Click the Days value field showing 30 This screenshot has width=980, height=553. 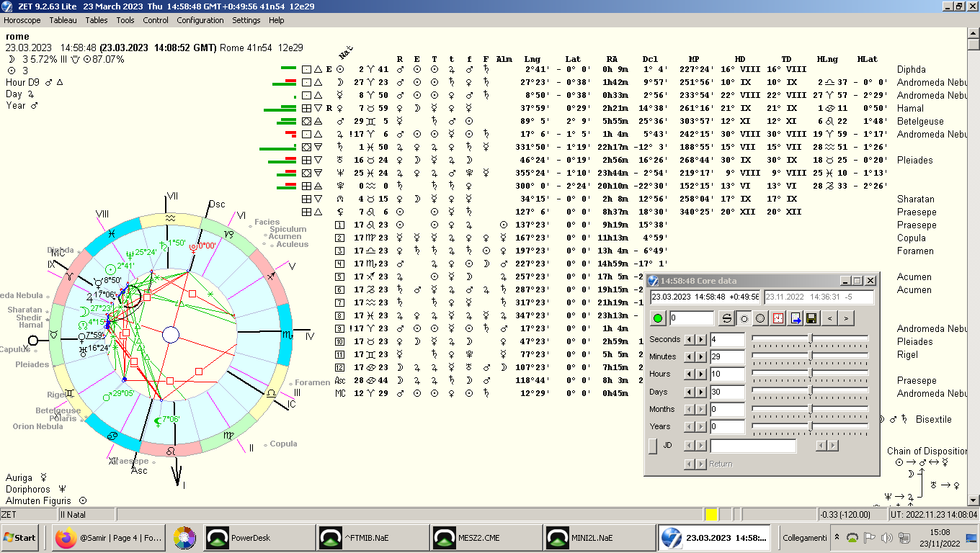pos(726,392)
